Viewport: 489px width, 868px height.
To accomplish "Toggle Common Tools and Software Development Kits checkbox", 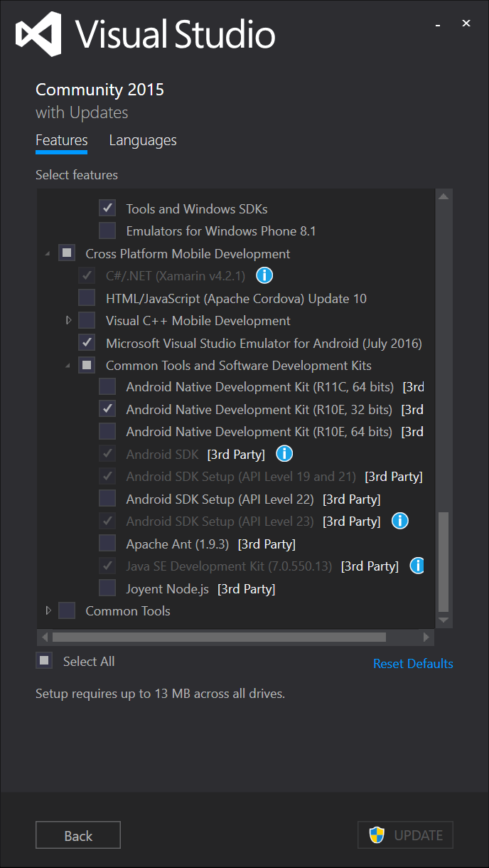I will coord(87,365).
